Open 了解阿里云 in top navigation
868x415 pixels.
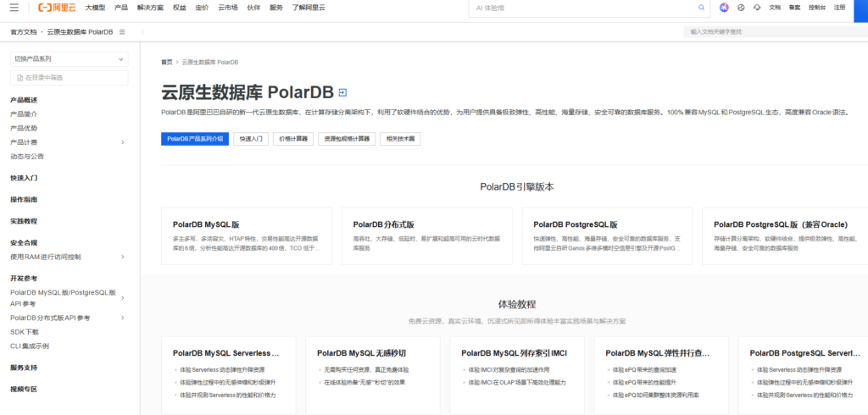[x=309, y=8]
